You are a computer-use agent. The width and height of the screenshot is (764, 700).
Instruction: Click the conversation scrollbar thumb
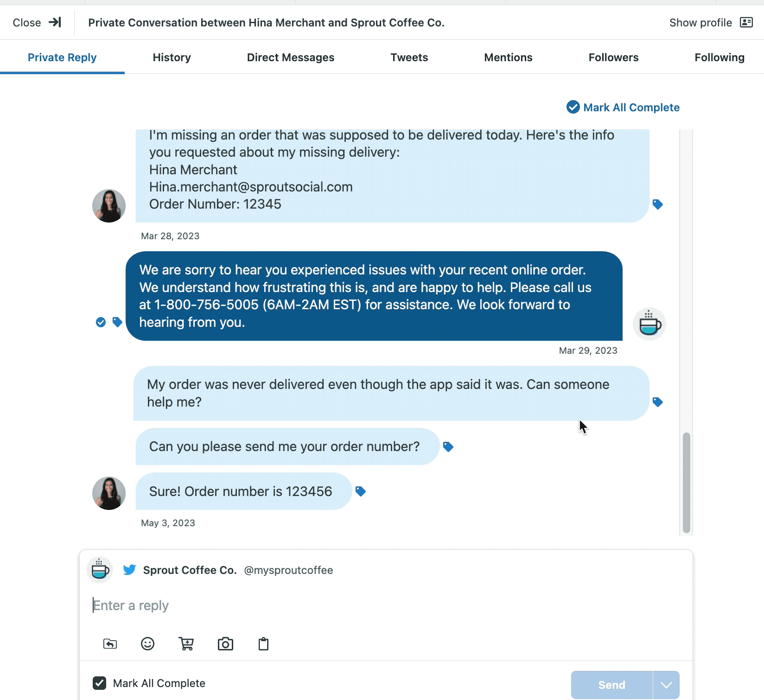[x=687, y=483]
